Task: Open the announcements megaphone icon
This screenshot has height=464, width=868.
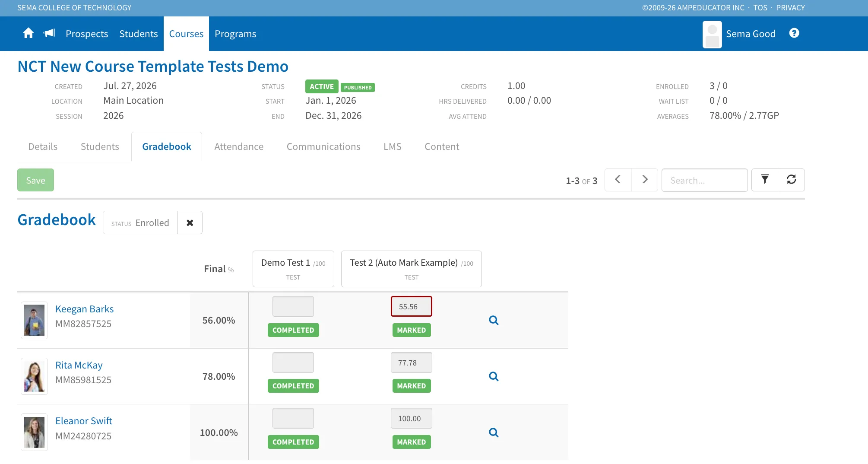Action: point(49,33)
